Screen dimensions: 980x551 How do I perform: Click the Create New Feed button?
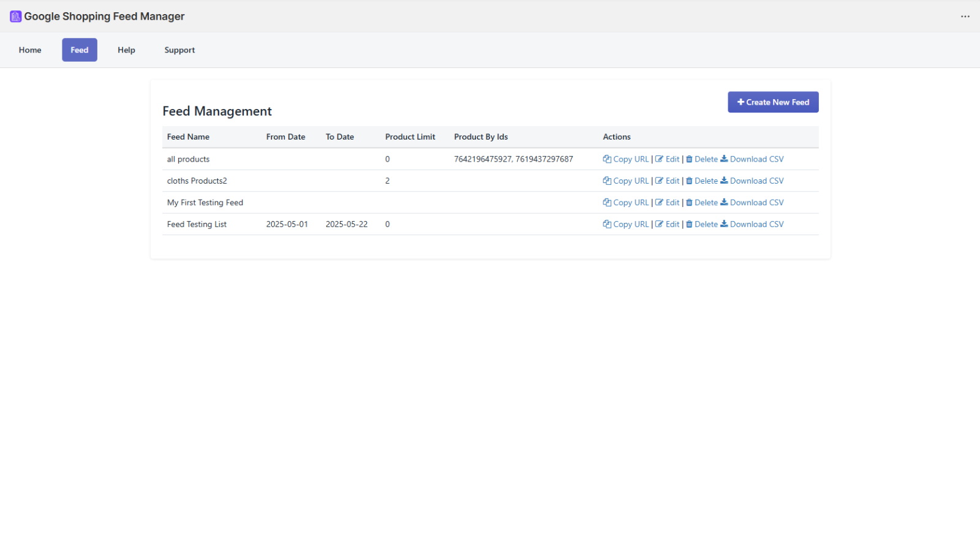773,102
